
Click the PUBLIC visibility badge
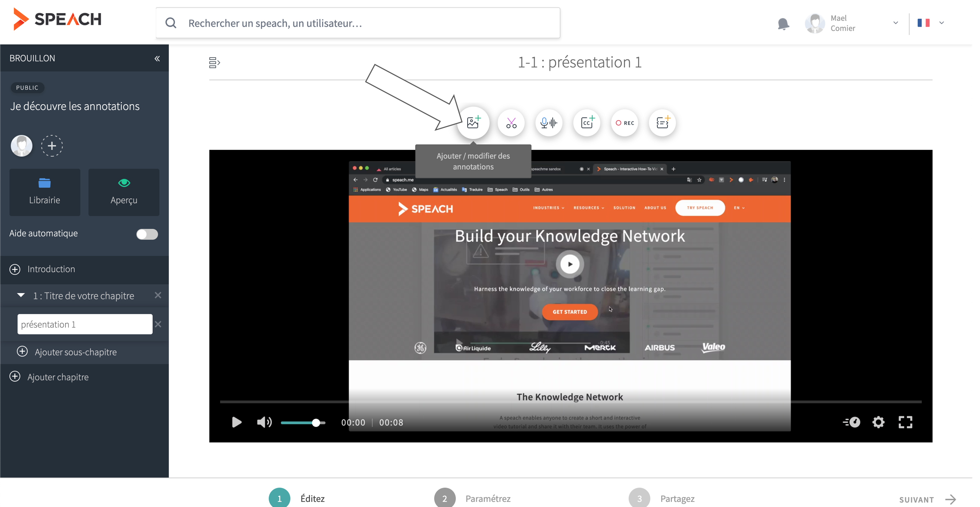point(27,88)
